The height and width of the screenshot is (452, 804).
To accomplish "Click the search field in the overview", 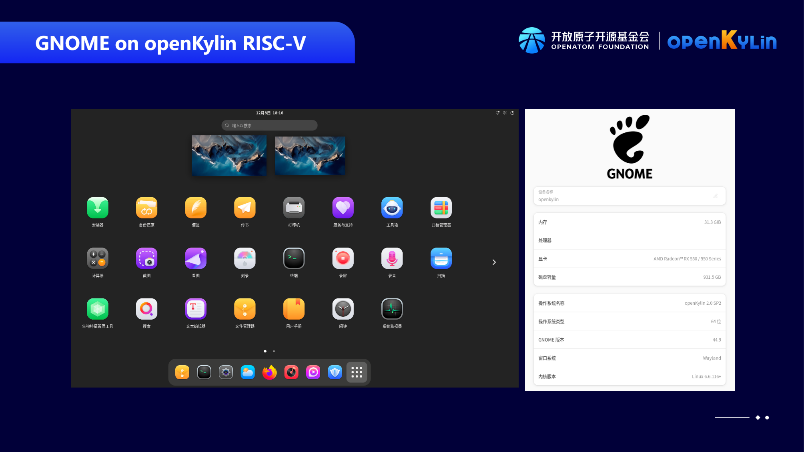I will (x=270, y=125).
